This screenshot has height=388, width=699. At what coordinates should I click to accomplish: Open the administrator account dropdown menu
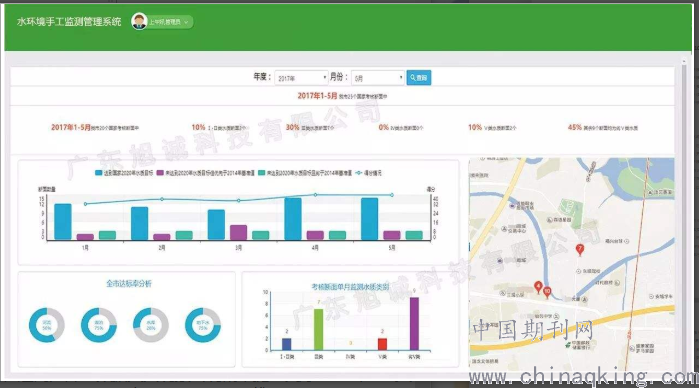point(170,22)
